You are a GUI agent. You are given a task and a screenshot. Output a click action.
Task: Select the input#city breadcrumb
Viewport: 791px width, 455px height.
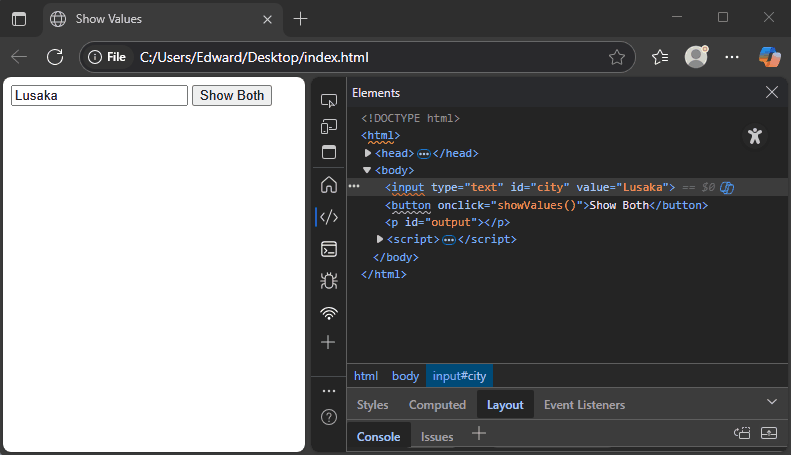459,376
